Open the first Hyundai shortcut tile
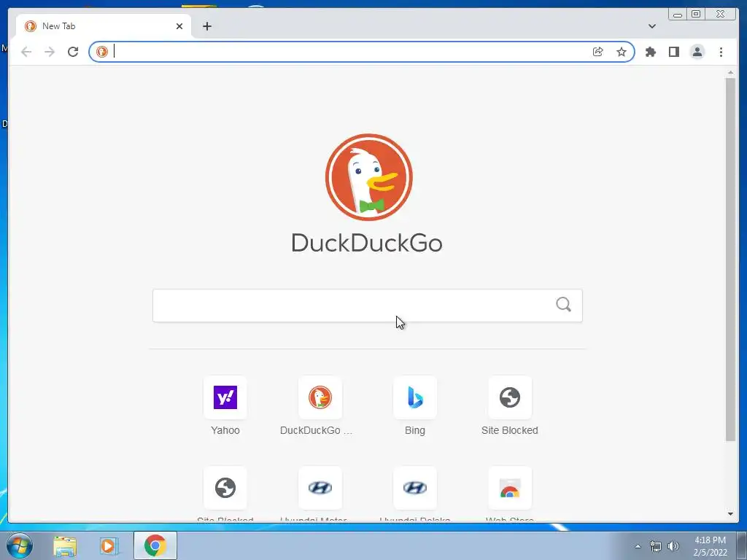The height and width of the screenshot is (560, 747). pos(320,488)
